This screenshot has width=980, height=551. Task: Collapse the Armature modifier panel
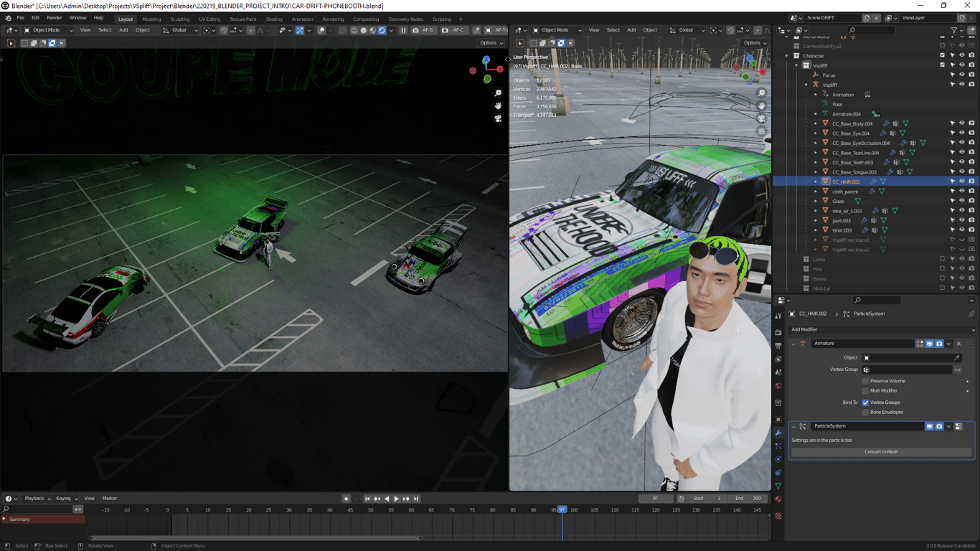[793, 344]
